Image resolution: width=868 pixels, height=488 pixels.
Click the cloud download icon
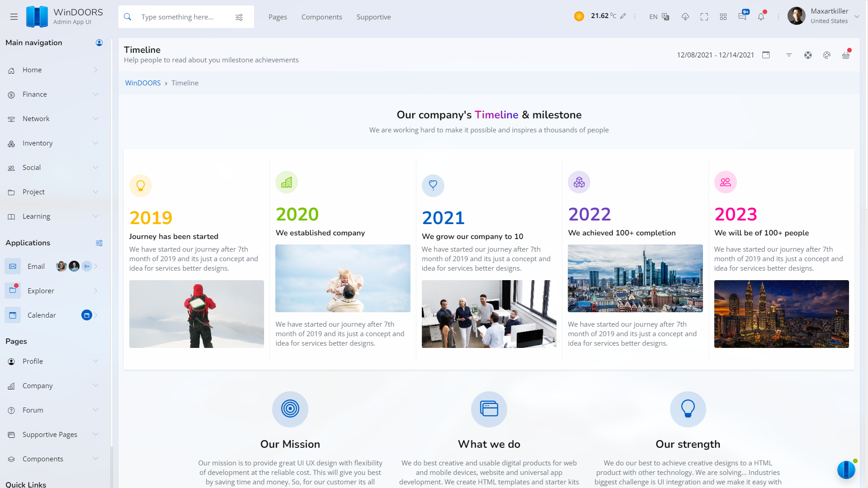[685, 17]
